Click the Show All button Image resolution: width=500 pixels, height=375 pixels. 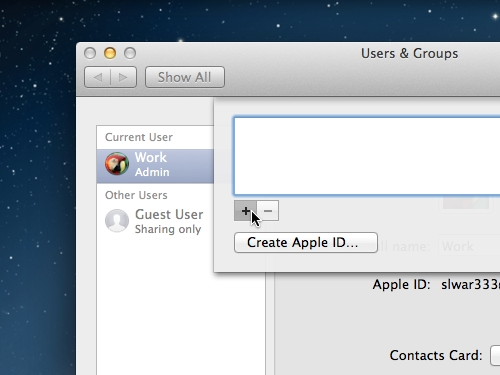click(x=185, y=77)
